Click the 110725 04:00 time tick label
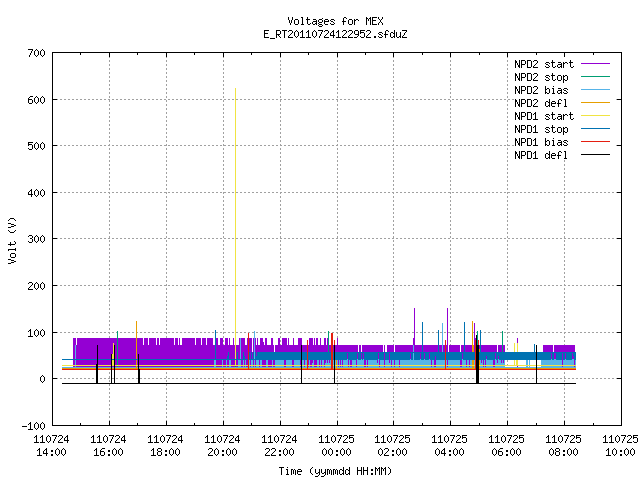This screenshot has width=640, height=480. pos(450,446)
